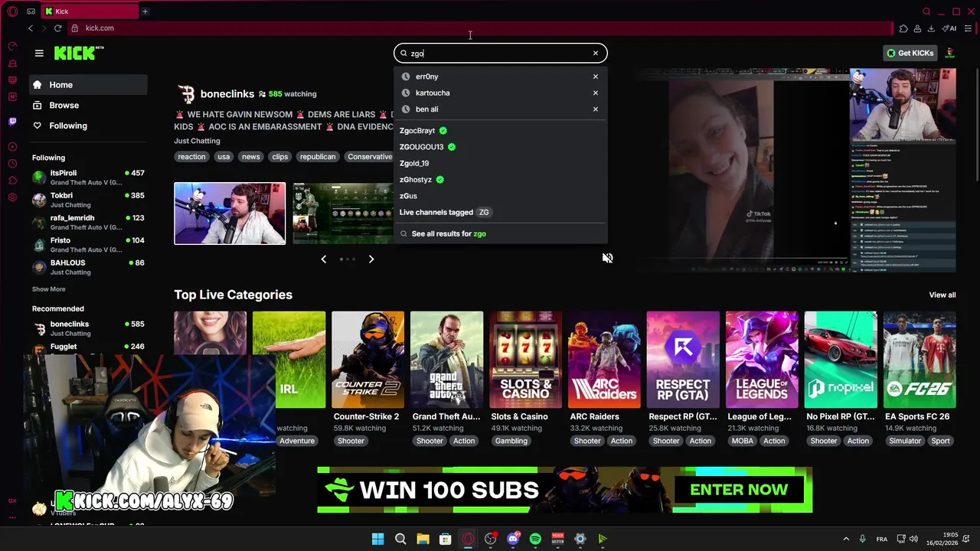Open ARC Raiders category
980x551 pixels.
point(604,360)
